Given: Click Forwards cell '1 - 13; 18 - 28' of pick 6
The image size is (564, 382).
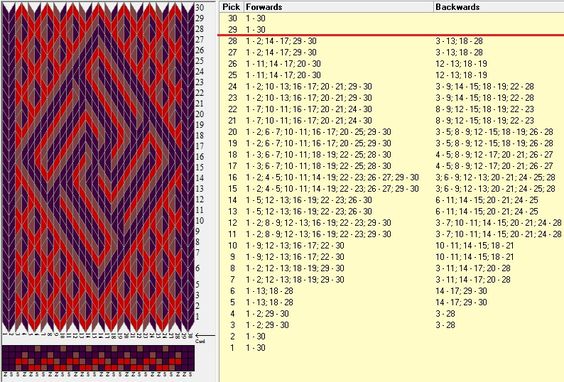Looking at the screenshot, I should pos(269,291).
